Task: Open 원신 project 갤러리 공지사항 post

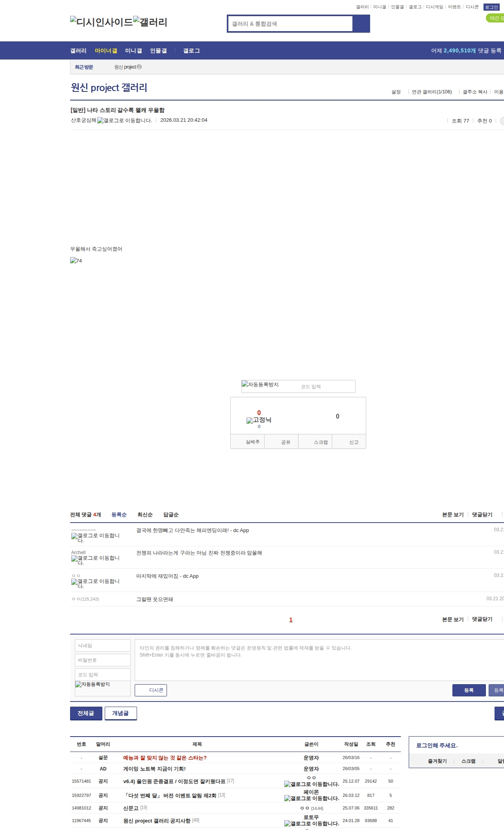Action: coord(157,821)
